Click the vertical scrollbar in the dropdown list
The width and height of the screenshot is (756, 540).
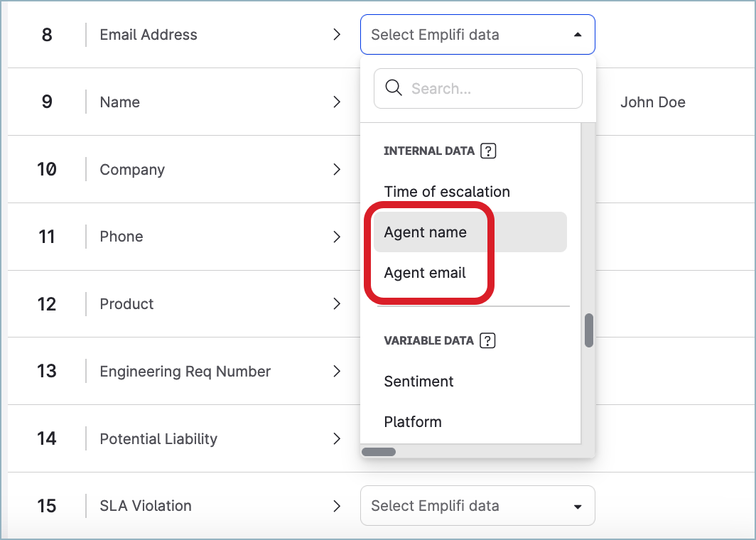588,329
